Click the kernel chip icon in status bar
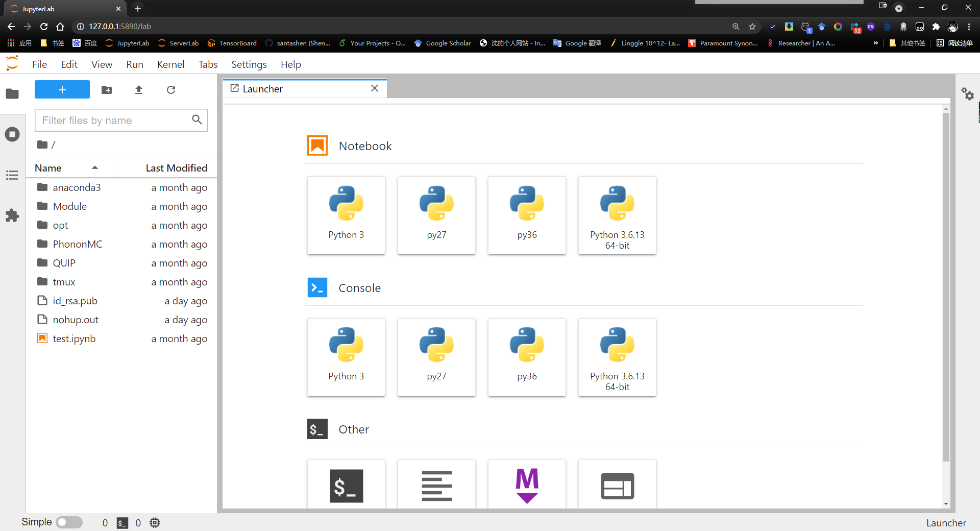Image resolution: width=980 pixels, height=531 pixels. 155,522
